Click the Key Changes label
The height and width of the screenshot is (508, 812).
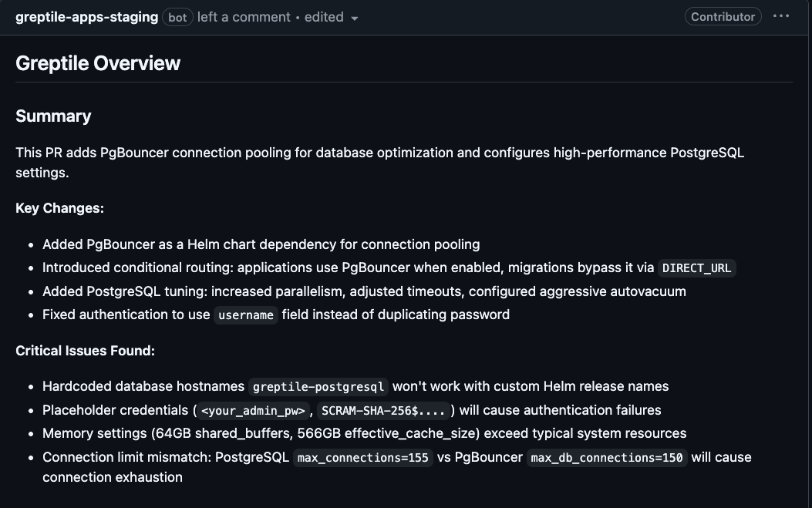[x=59, y=208]
